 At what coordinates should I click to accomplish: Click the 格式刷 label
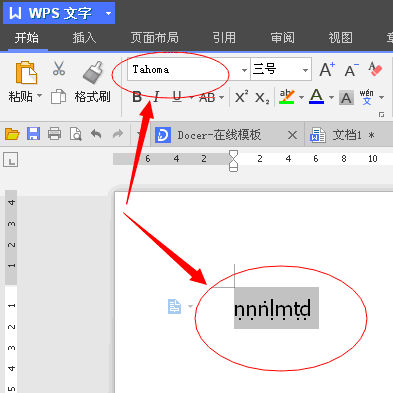(92, 97)
